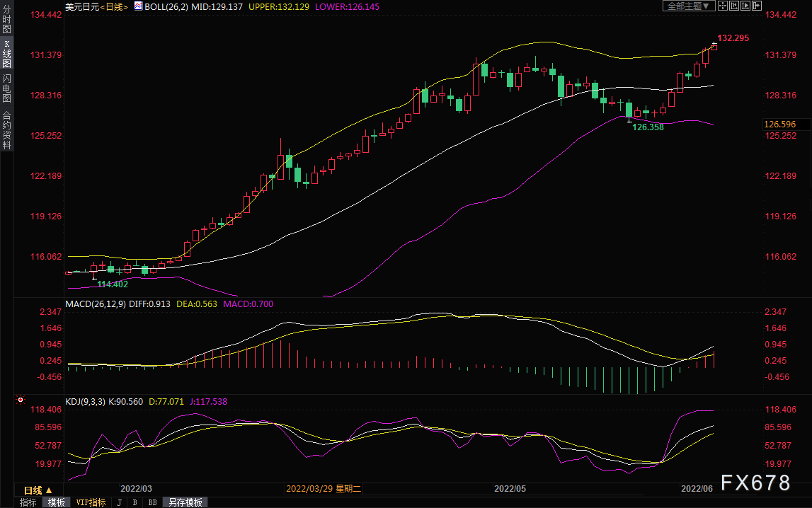Click the BOLL indicator chart icon

click(138, 6)
